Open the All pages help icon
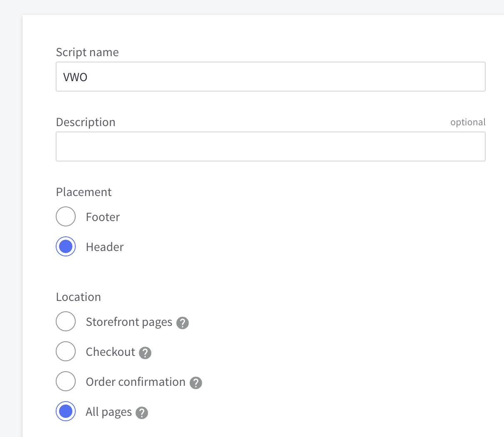504x437 pixels. click(142, 413)
